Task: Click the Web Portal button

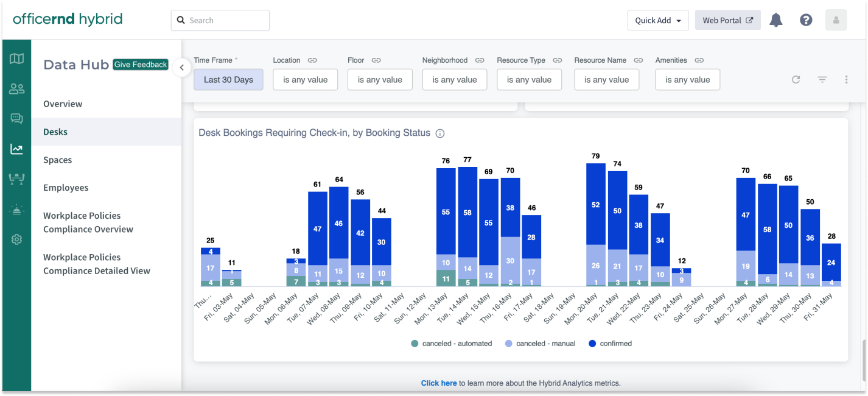Action: pos(727,20)
